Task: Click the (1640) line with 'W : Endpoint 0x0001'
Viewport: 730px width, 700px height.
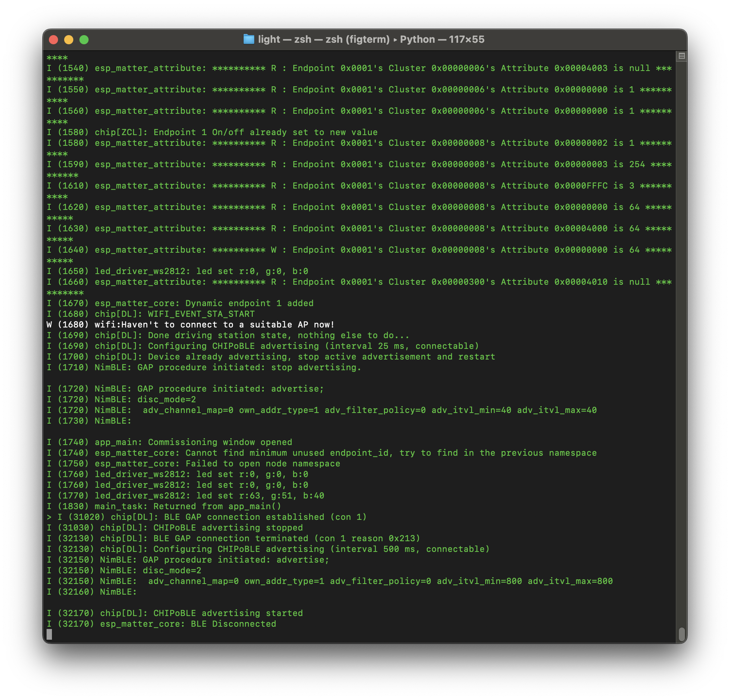Action: (x=359, y=250)
